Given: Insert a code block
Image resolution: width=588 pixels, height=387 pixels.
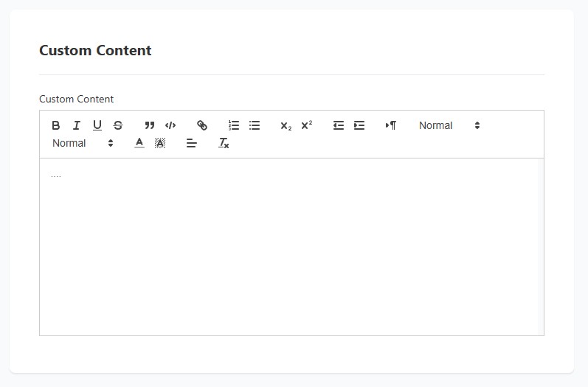Looking at the screenshot, I should pos(170,125).
